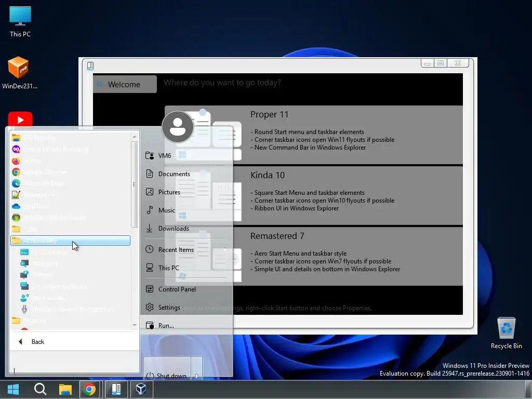Open the Run... dialog entry

coord(186,325)
